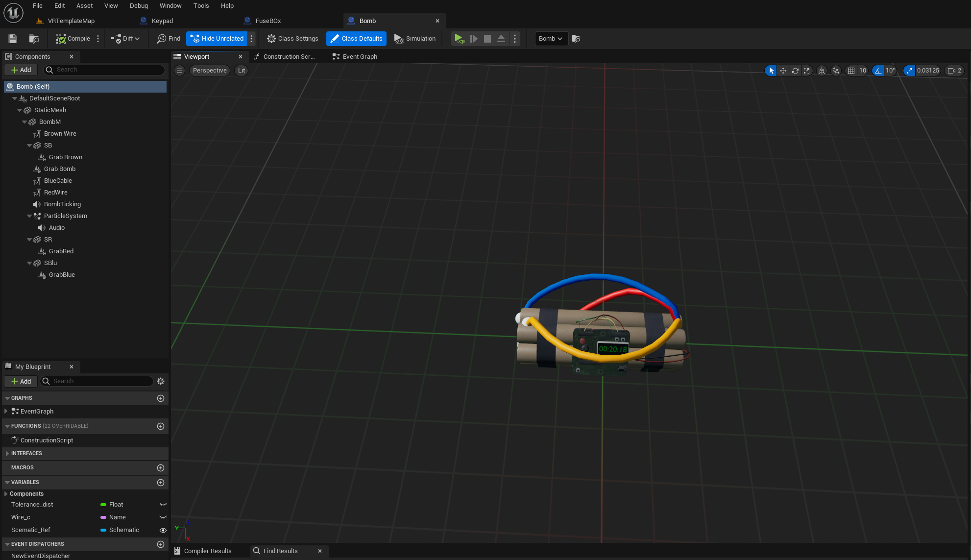Add a new macro with the plus icon
Image resolution: width=971 pixels, height=560 pixels.
coord(160,468)
